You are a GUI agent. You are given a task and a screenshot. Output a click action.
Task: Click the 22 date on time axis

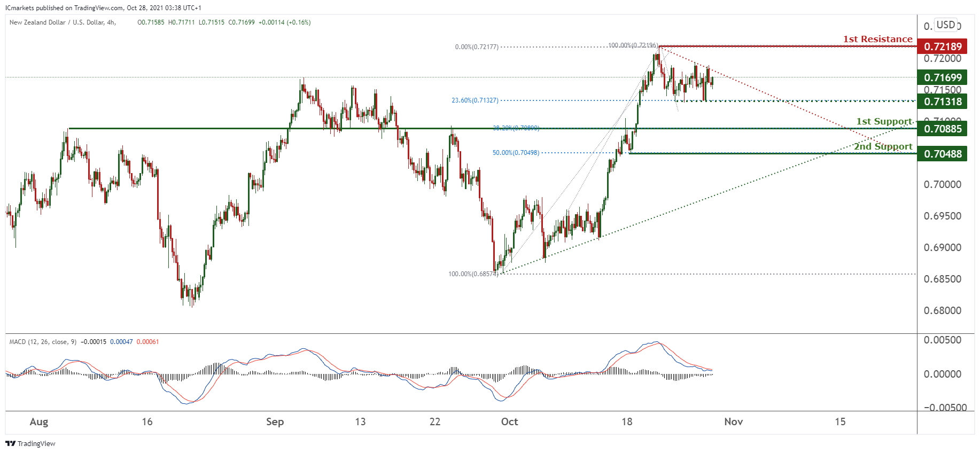(435, 421)
